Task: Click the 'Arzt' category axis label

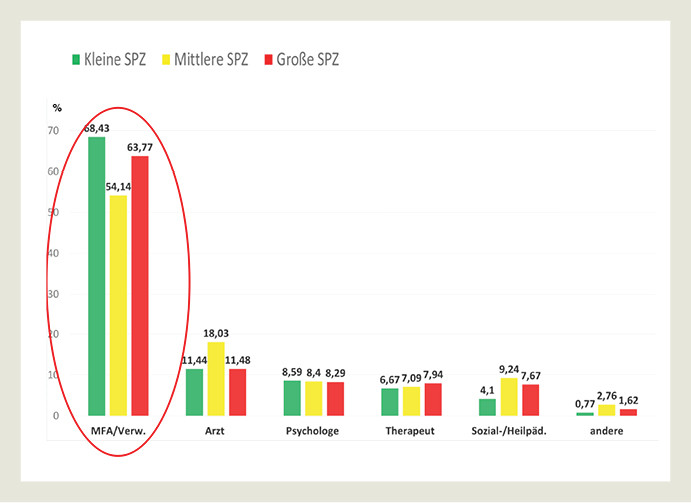Action: [x=216, y=432]
